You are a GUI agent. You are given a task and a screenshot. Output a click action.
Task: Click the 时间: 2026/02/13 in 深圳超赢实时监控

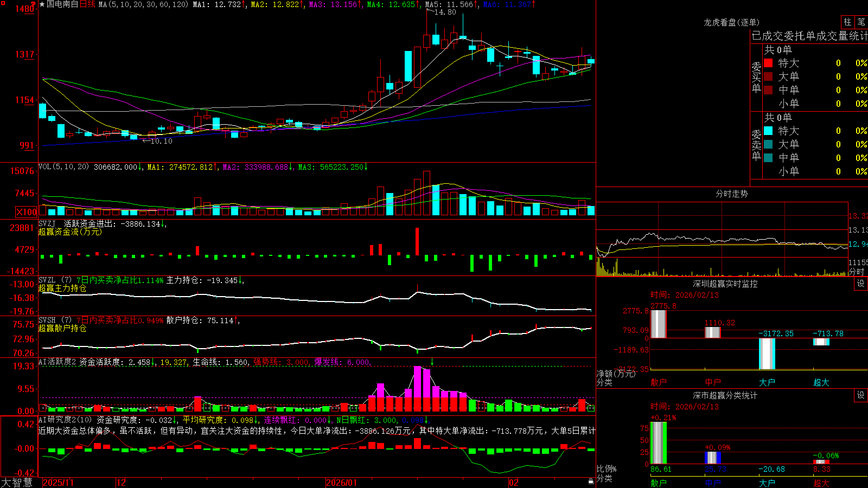click(685, 295)
